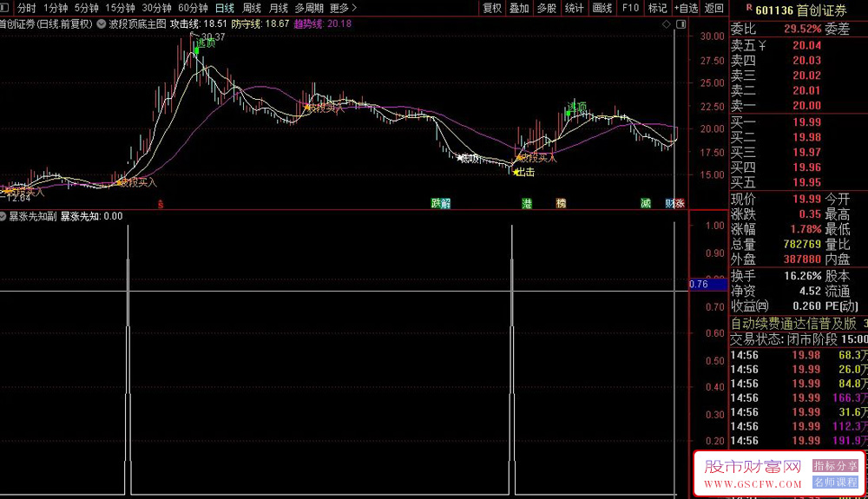Viewport: 868px width, 499px height.
Task: Click the green 港 info marker
Action: click(527, 204)
